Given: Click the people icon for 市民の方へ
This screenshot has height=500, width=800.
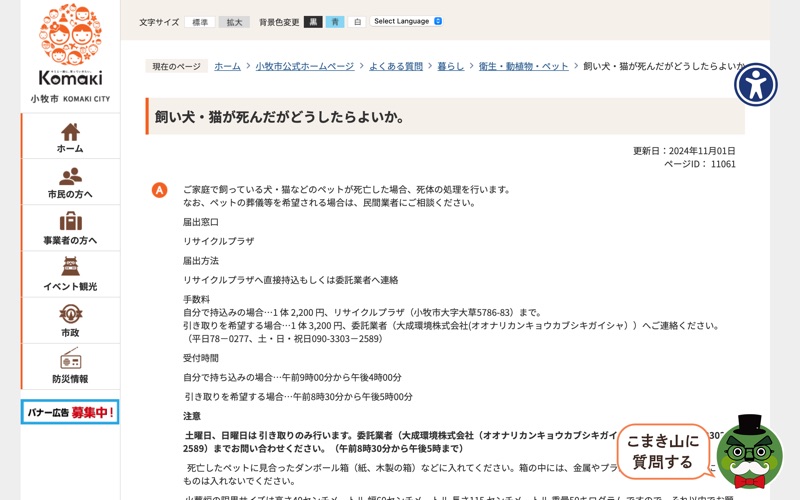Looking at the screenshot, I should click(x=70, y=177).
